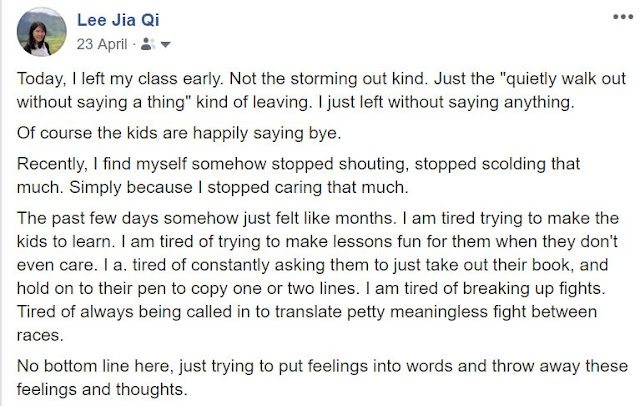Click the final line 'feelings and thoughts.'
Screen dimensions: 640x406
[x=102, y=389]
